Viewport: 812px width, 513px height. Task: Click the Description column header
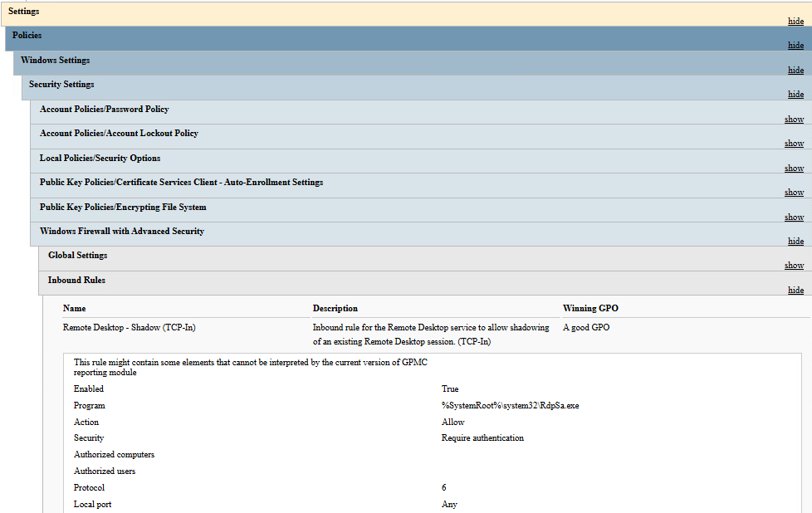coord(335,308)
